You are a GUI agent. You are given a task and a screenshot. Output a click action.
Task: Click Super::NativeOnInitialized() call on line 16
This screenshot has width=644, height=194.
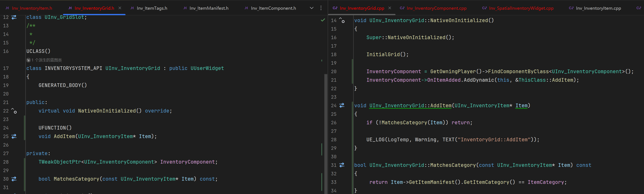coord(409,38)
